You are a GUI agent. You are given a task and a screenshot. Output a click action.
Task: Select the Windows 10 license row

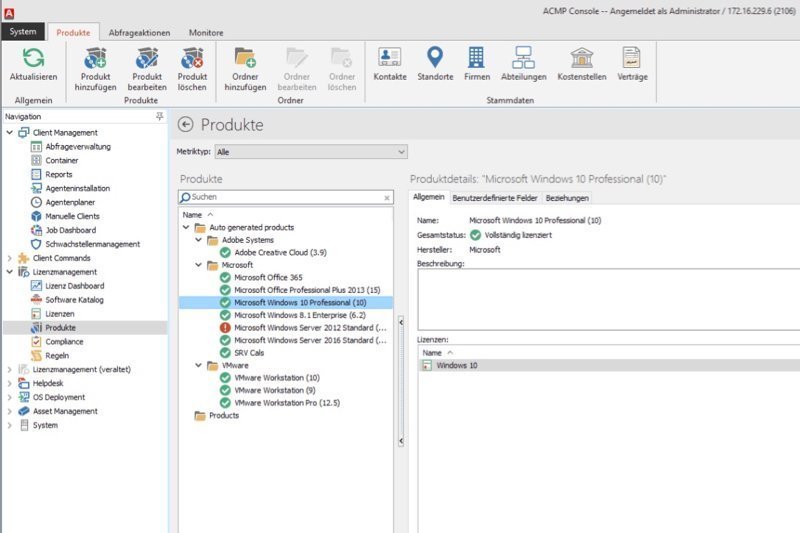pos(609,365)
